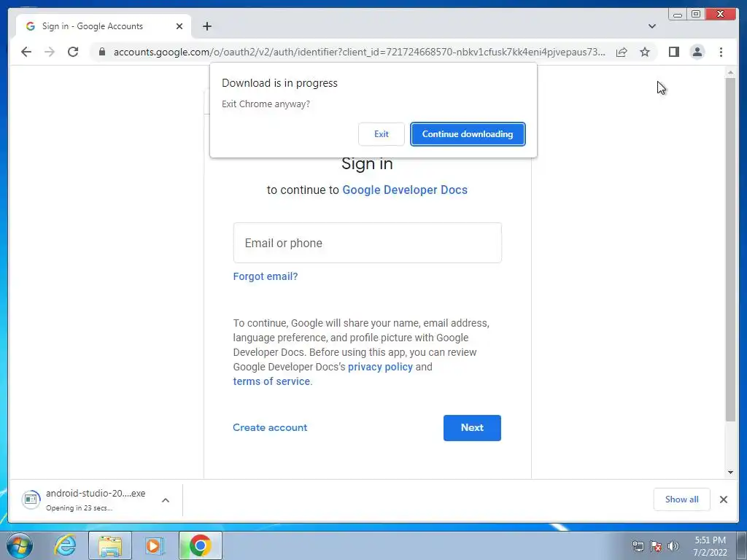Restore down the Chrome window

[x=696, y=15]
